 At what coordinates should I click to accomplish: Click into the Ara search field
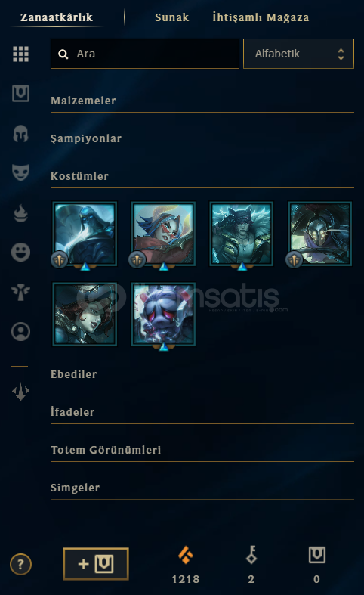pyautogui.click(x=145, y=54)
